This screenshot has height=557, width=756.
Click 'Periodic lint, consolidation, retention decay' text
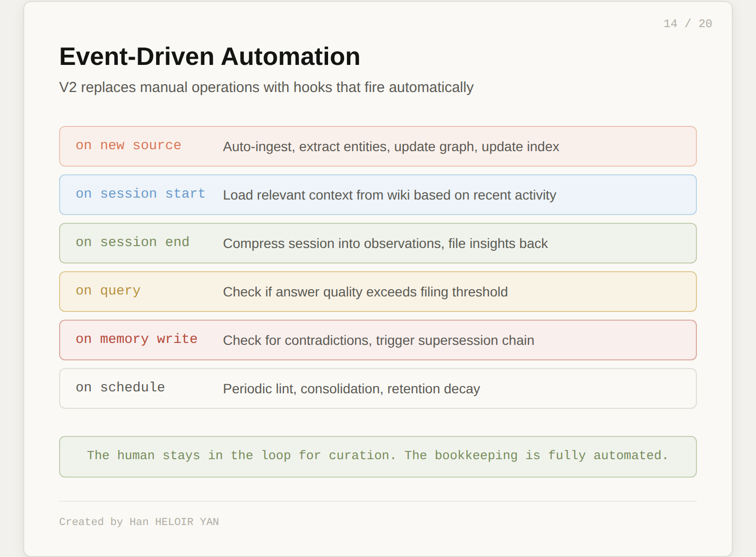point(351,389)
